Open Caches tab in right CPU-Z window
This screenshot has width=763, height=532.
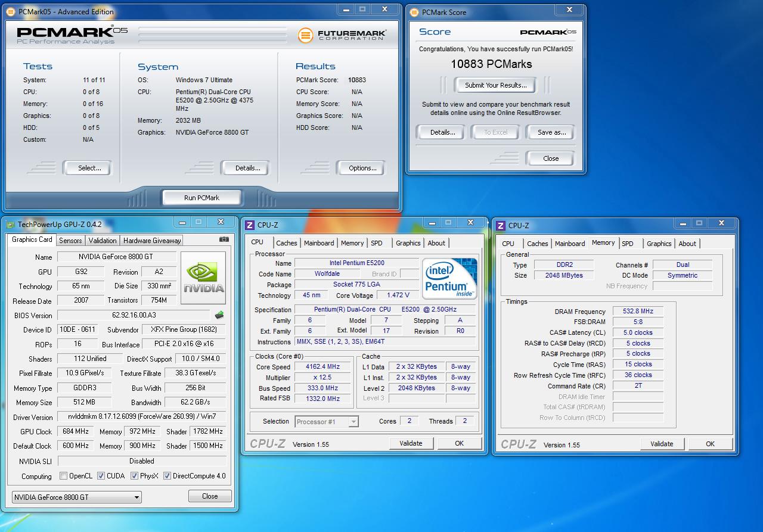click(538, 244)
